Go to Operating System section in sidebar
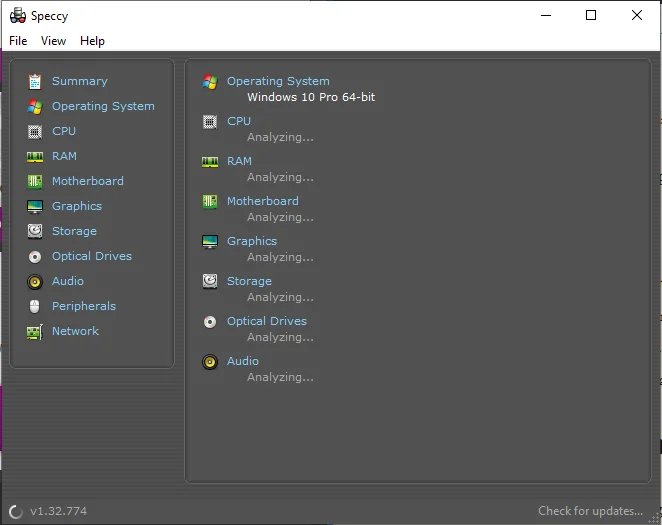 pyautogui.click(x=103, y=106)
